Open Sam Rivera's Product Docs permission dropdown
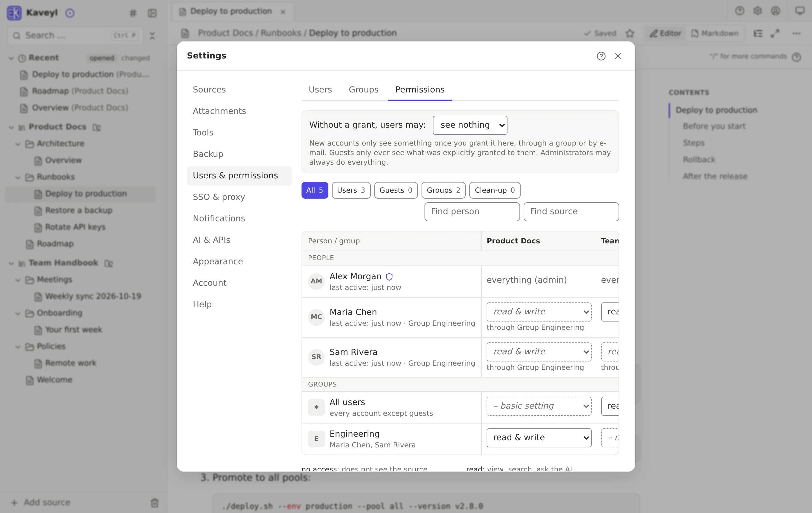 [x=539, y=352]
